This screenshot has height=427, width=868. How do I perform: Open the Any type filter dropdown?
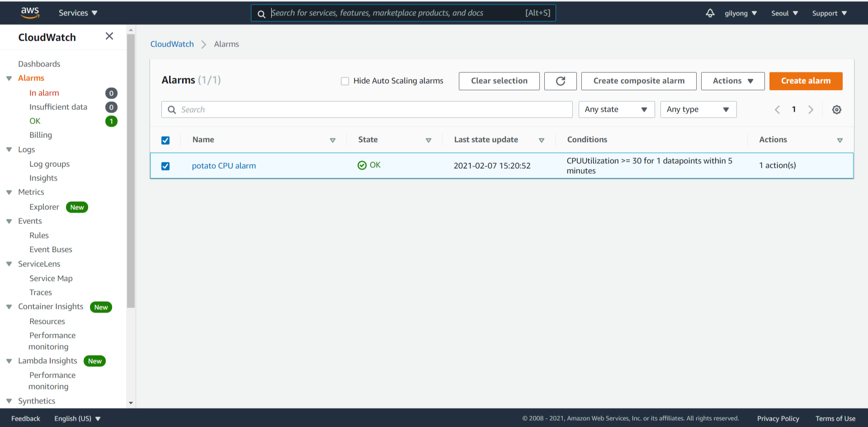click(698, 109)
